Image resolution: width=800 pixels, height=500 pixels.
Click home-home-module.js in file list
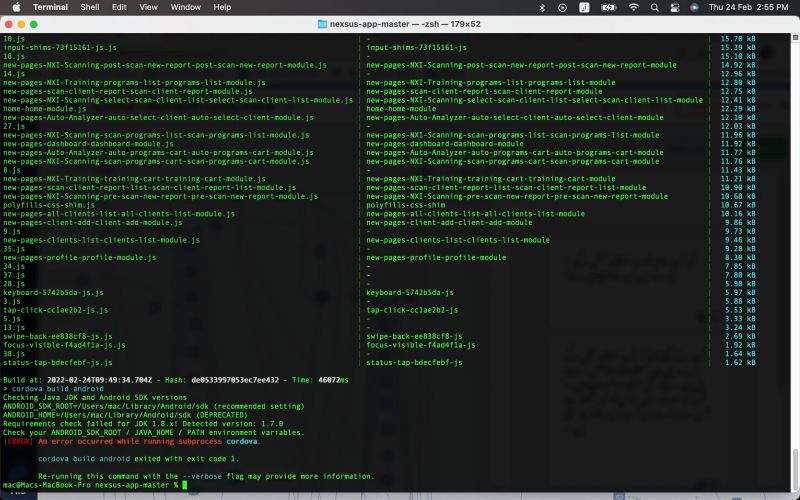[44, 109]
